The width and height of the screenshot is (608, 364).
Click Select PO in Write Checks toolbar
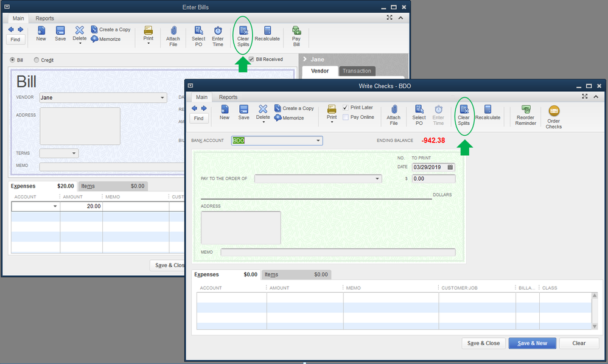[419, 115]
